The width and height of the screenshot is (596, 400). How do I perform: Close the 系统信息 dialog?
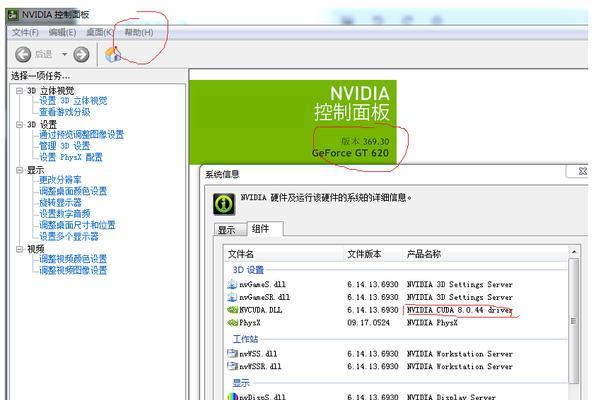tap(582, 171)
